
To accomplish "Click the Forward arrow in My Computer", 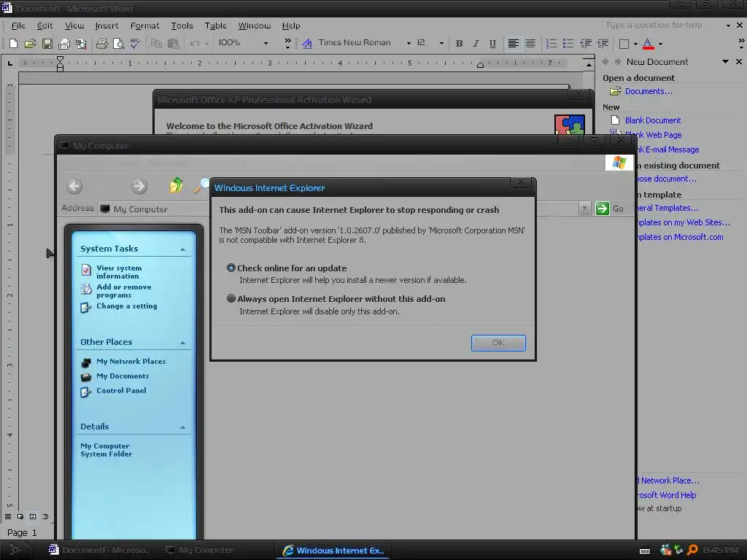I will pos(139,186).
